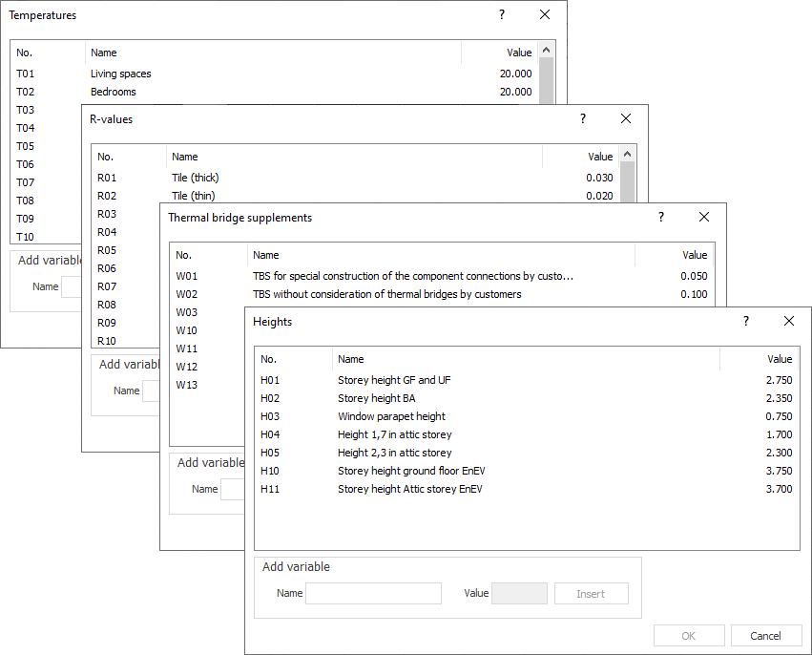The width and height of the screenshot is (812, 655).
Task: Close the Heights dialog
Action: pos(789,321)
